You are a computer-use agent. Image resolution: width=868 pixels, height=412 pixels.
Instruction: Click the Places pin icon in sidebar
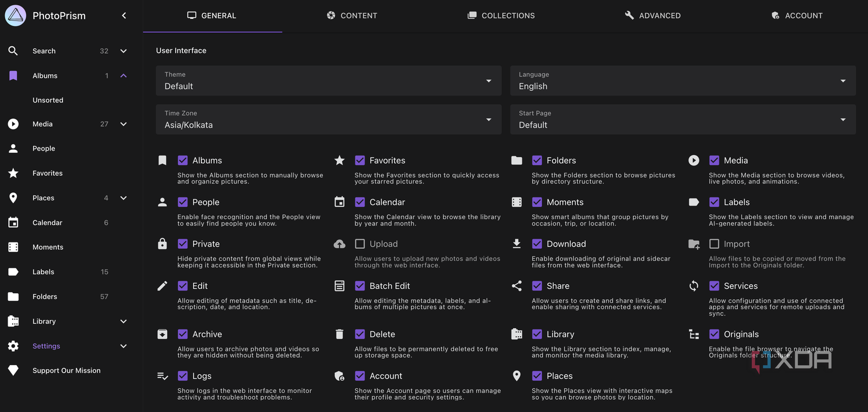[x=13, y=198]
